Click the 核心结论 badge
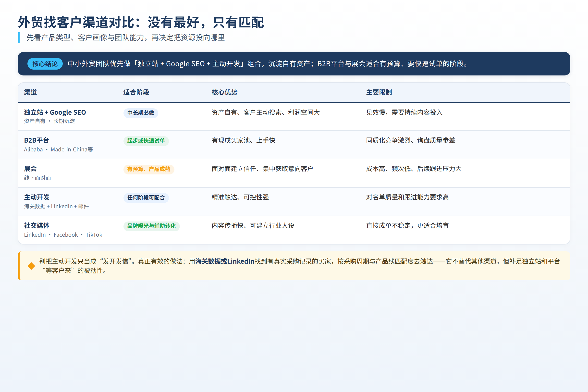The height and width of the screenshot is (392, 588). [45, 64]
